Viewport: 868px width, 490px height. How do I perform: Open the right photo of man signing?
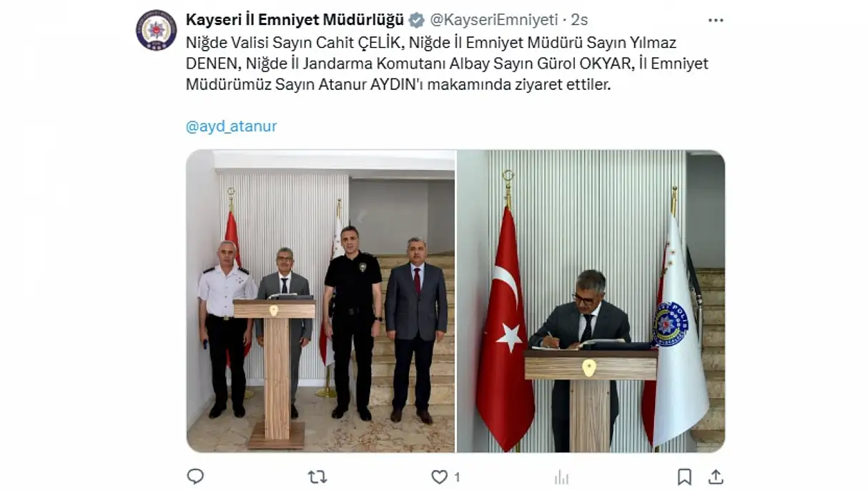pos(591,301)
